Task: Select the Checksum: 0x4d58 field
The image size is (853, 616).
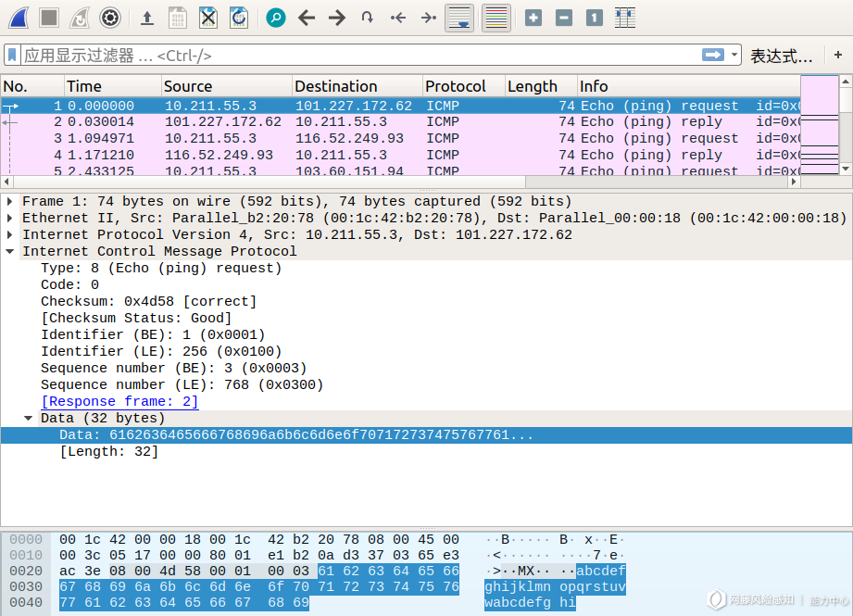Action: tap(148, 301)
